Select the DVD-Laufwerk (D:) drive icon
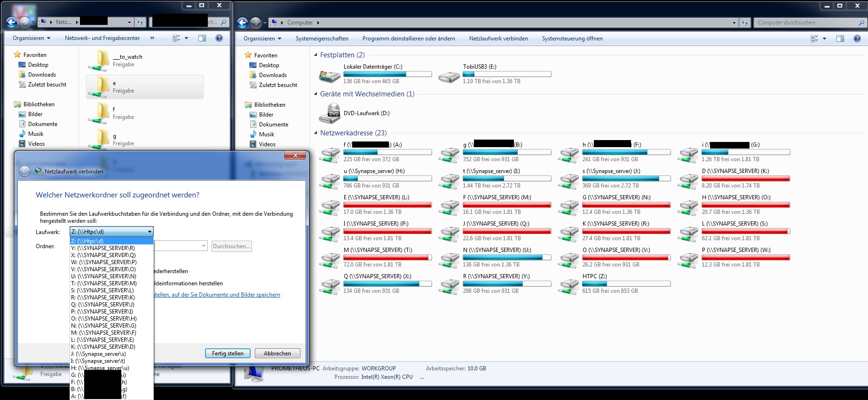868x400 pixels. click(x=330, y=114)
